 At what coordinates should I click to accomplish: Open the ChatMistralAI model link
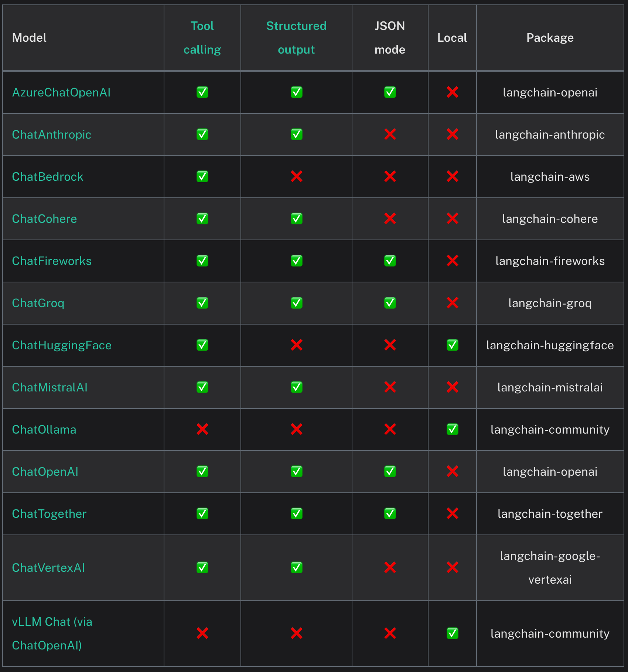(49, 387)
